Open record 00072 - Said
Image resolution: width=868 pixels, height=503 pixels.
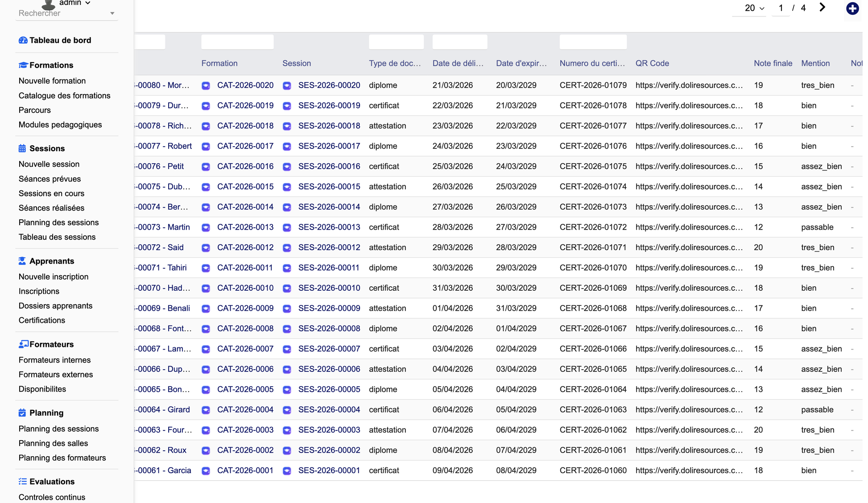(x=159, y=247)
